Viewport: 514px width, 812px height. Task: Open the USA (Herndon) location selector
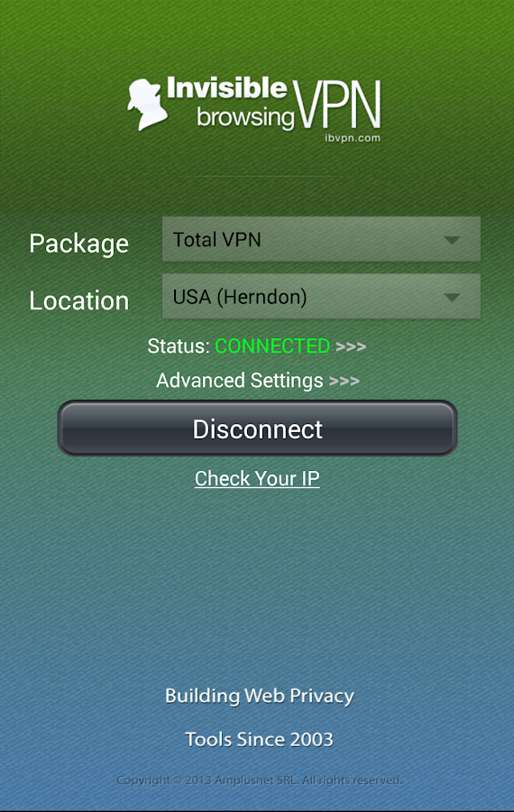(321, 296)
